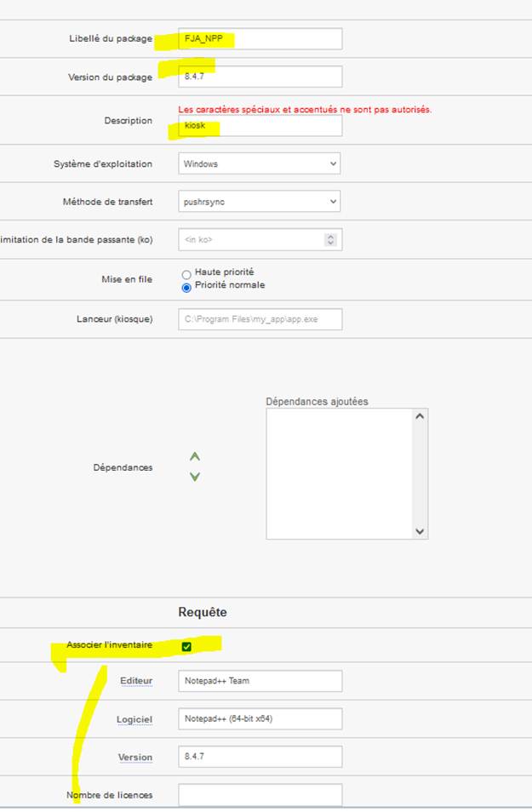
Task: Click the Lanceur (kiosque) path field
Action: 260,319
